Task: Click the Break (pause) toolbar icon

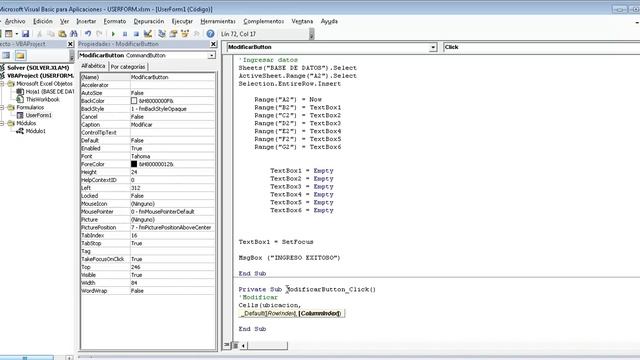Action: click(x=125, y=34)
